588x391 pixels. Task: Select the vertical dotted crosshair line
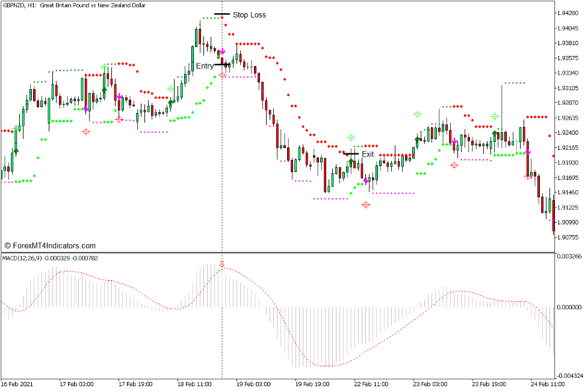point(223,180)
